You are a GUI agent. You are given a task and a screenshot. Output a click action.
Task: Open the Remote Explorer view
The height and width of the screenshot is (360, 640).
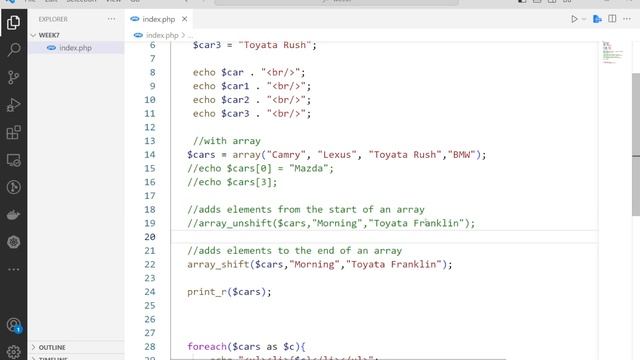[13, 160]
